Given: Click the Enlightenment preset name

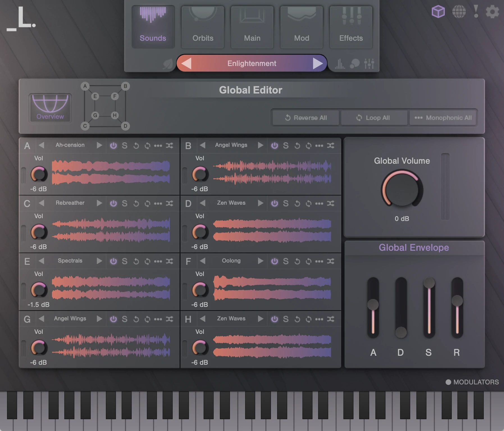Looking at the screenshot, I should (x=252, y=63).
